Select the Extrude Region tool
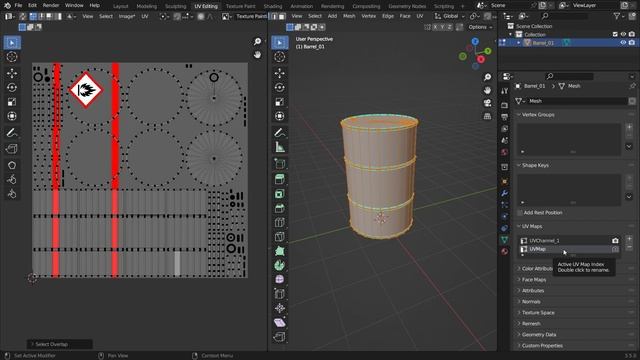The image size is (640, 360). tap(280, 179)
